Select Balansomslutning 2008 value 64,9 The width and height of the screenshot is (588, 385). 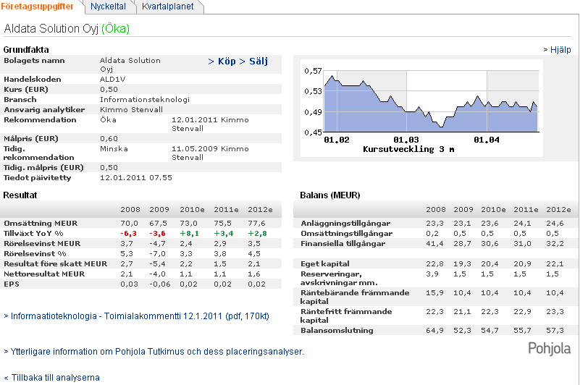[x=434, y=330]
